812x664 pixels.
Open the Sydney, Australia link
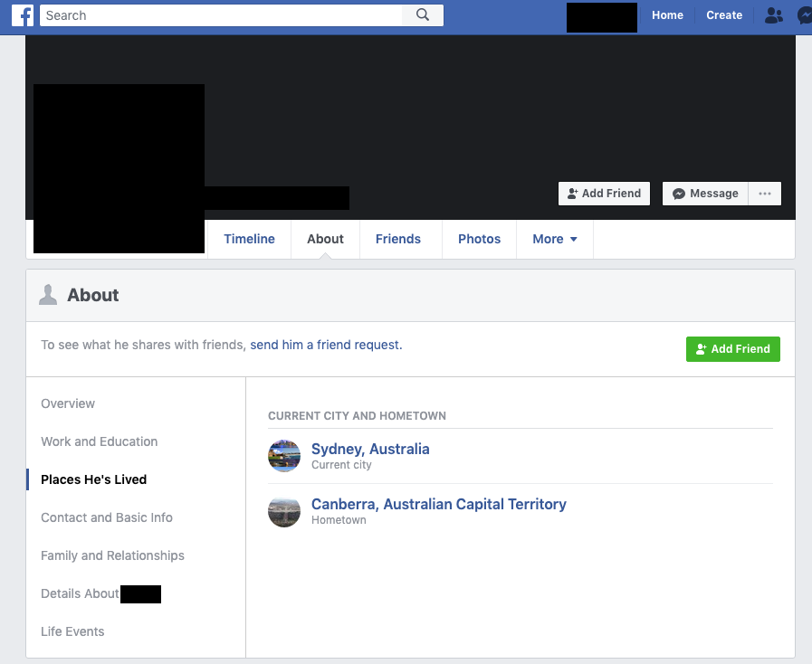click(x=370, y=449)
